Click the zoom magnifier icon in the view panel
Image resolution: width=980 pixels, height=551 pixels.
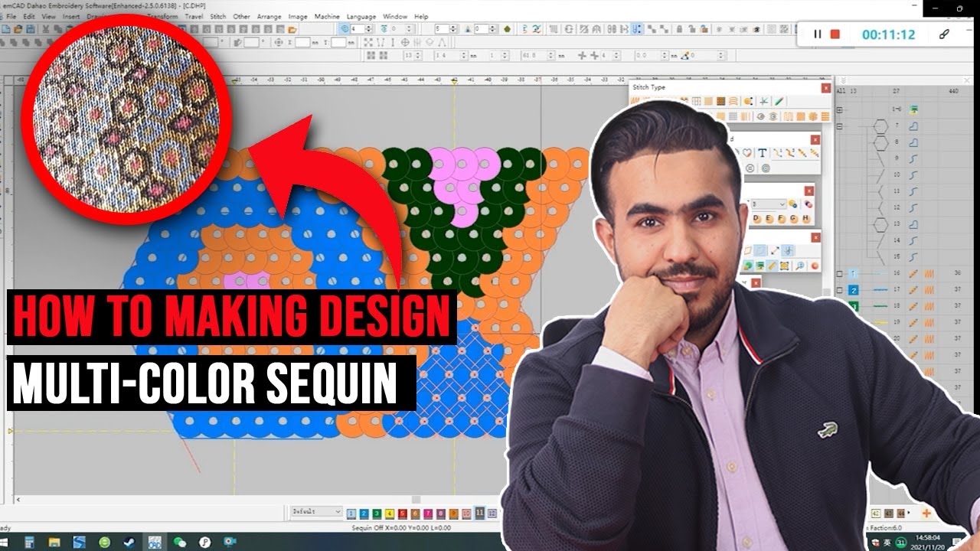tap(799, 266)
